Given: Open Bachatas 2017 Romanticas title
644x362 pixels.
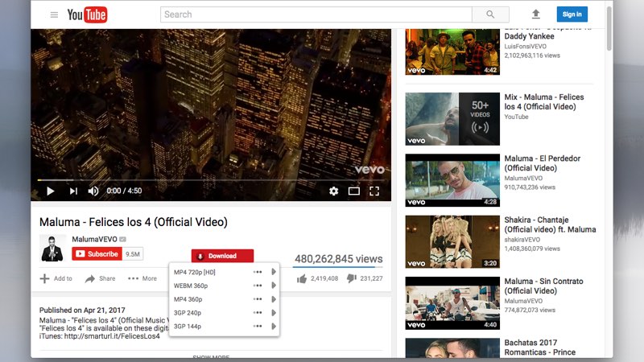Looking at the screenshot, I should [539, 348].
